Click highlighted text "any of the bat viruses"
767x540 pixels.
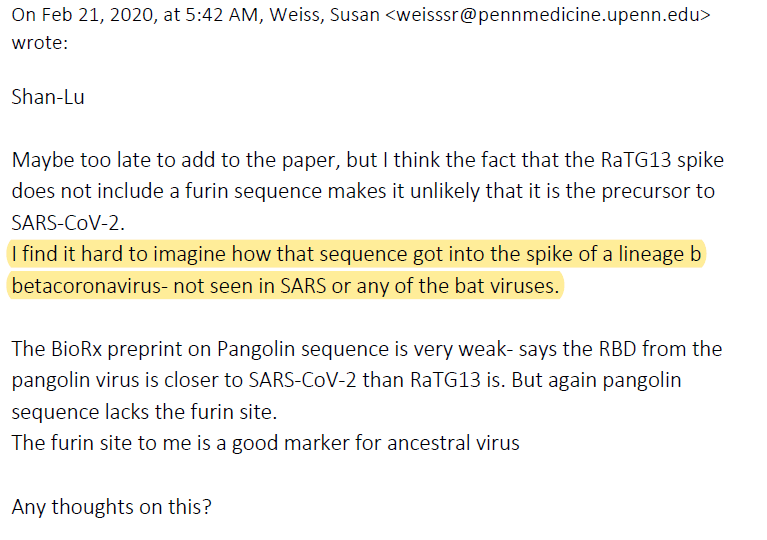471,286
